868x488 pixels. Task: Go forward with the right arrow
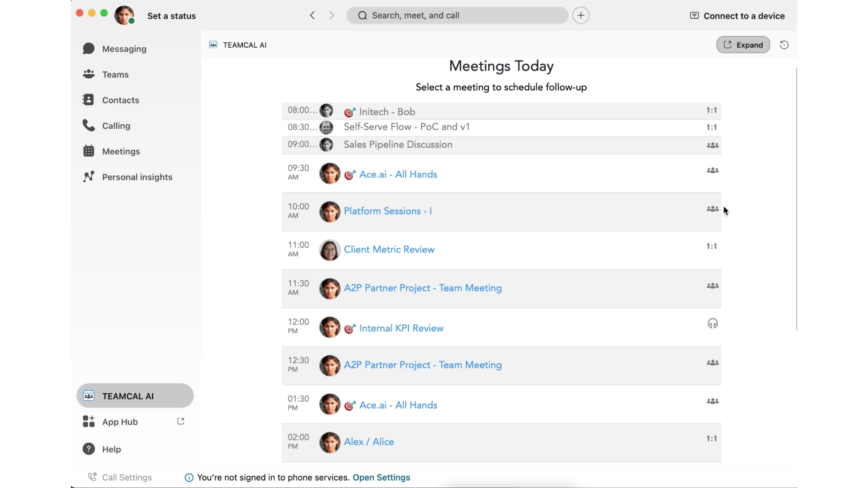coord(332,15)
